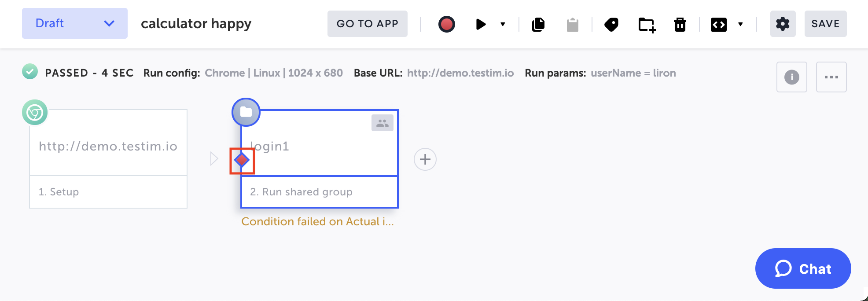Open the three-dots more options menu
This screenshot has width=868, height=301.
click(831, 77)
